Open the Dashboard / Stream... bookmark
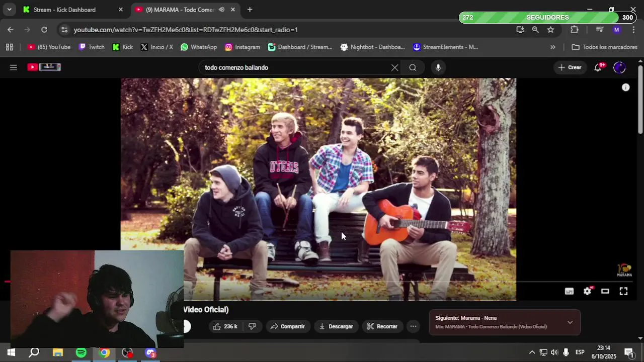Image resolution: width=644 pixels, height=362 pixels. [x=300, y=47]
